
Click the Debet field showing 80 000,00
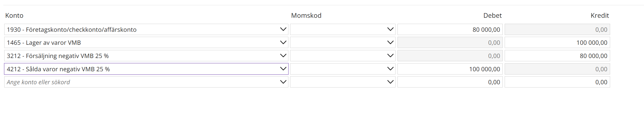pos(450,29)
